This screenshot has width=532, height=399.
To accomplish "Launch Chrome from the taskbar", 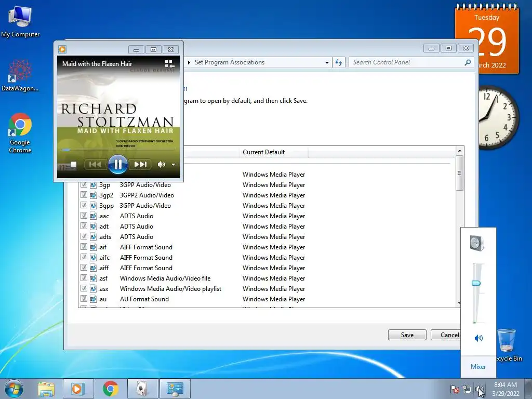I will 110,389.
